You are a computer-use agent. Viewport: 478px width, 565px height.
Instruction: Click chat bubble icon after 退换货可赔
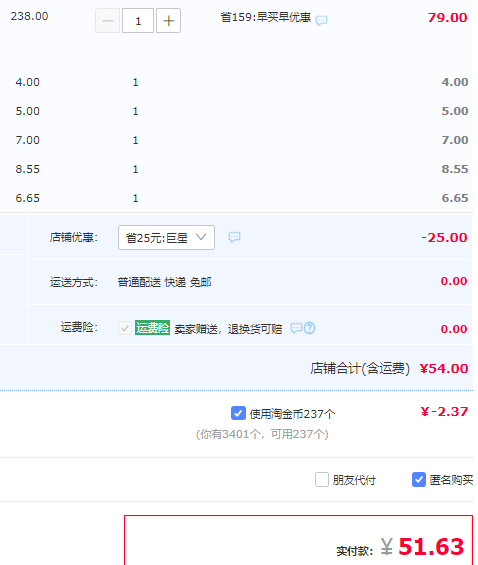[x=296, y=328]
